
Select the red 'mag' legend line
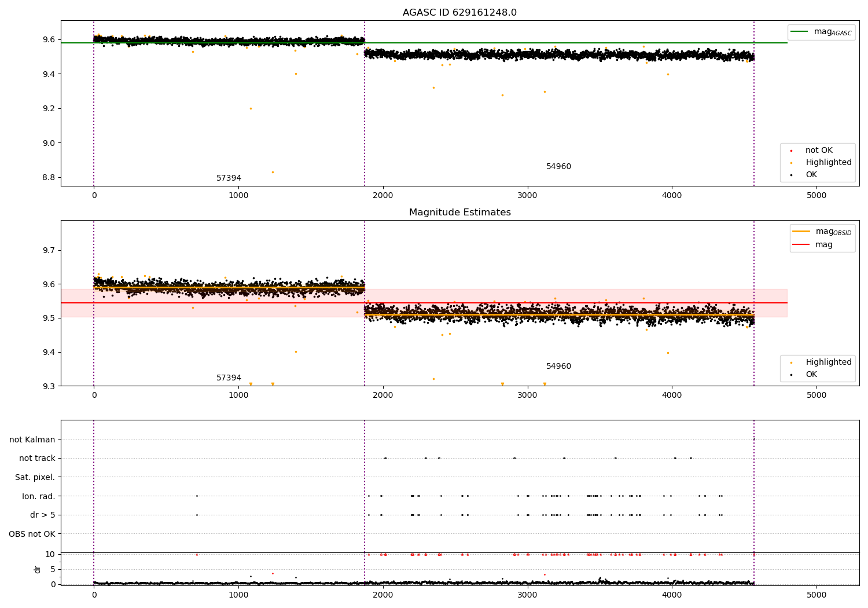click(x=801, y=244)
